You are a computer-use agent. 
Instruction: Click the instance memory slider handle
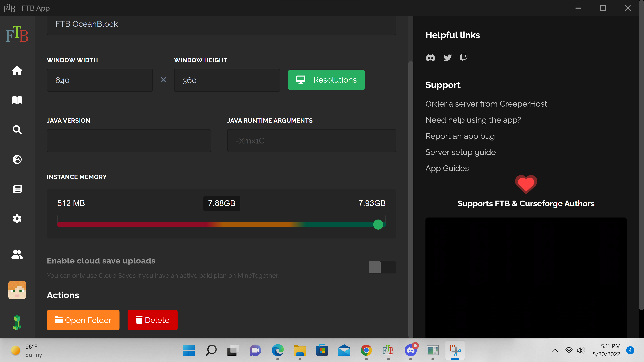378,225
